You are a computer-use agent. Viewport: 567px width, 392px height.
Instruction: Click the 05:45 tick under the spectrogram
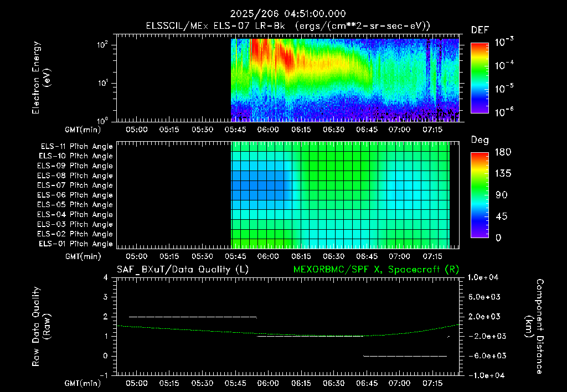[x=235, y=130]
